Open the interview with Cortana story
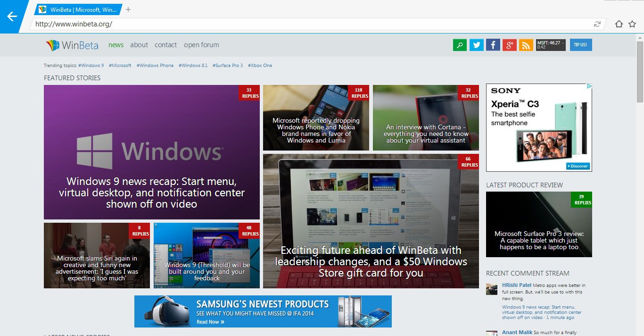The width and height of the screenshot is (644, 336). tap(426, 118)
